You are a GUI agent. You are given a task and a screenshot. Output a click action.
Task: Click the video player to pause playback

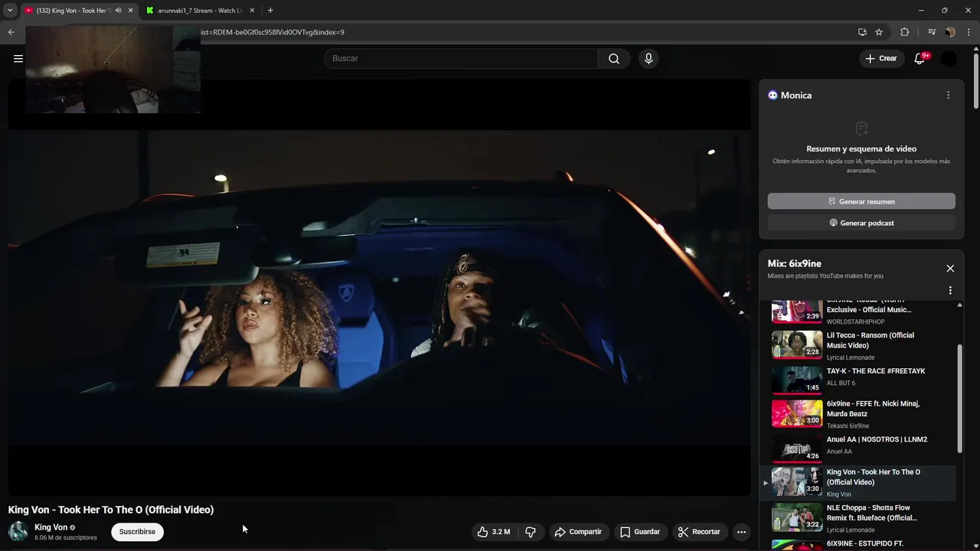(x=379, y=287)
